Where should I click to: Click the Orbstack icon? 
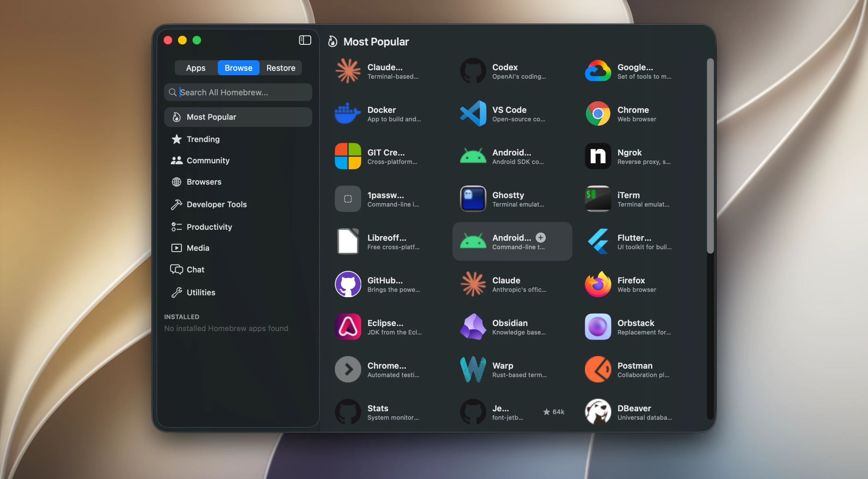click(x=598, y=327)
